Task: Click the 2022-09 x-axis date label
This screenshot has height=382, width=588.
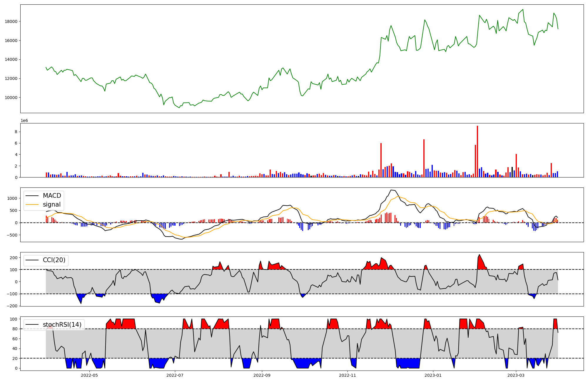Action: click(x=262, y=375)
